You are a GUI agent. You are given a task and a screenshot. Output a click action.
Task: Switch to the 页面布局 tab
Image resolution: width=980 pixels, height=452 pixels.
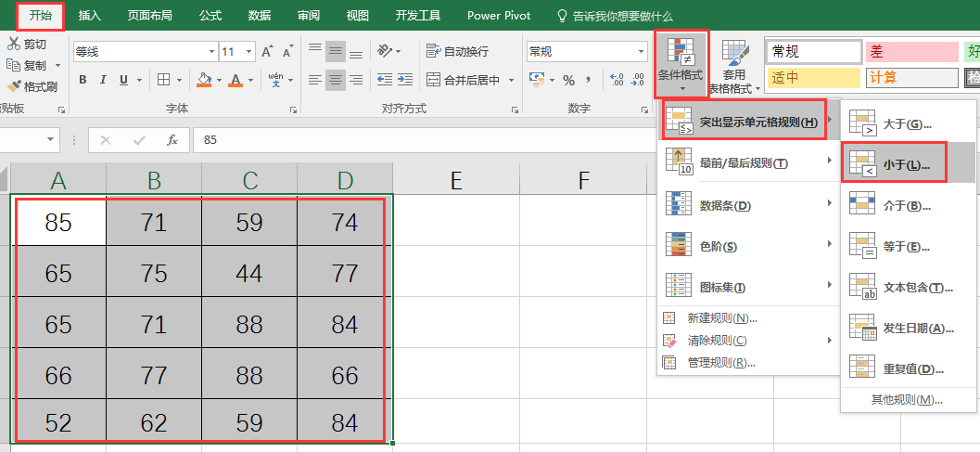pos(149,16)
